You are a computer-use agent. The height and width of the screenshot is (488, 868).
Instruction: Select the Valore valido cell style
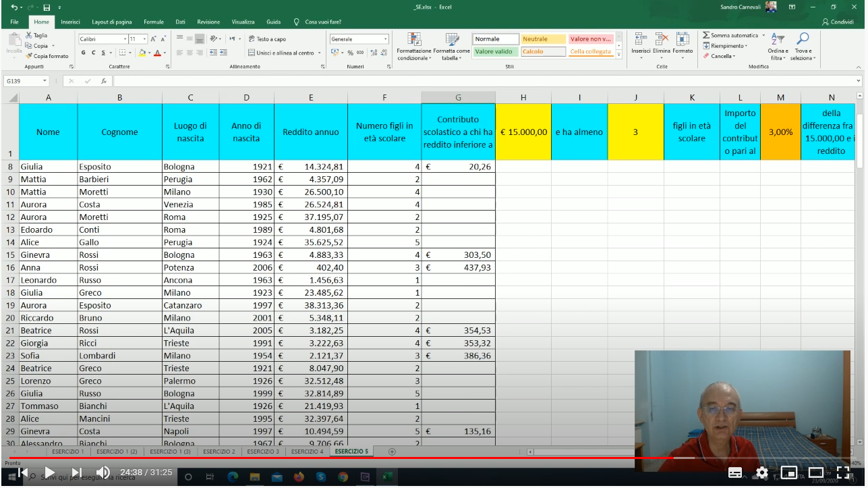[x=496, y=51]
